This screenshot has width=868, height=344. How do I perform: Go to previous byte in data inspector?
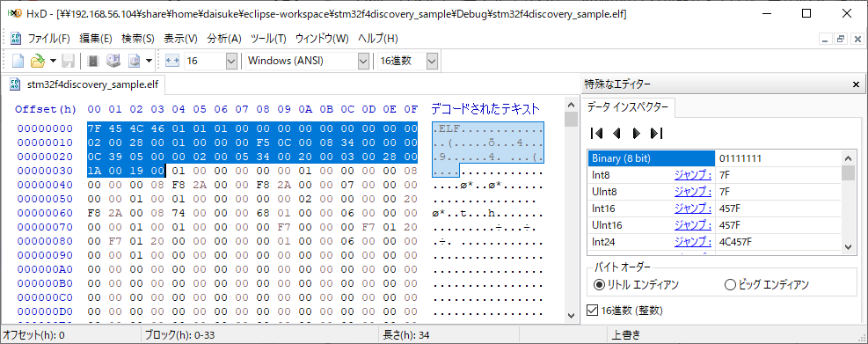pos(616,134)
